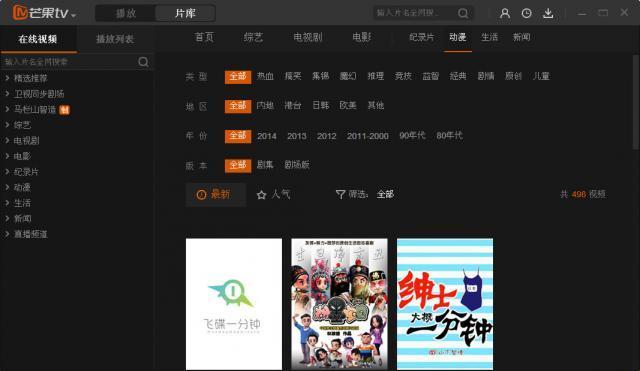Filter year by 2014
Image resolution: width=640 pixels, height=371 pixels.
point(267,136)
